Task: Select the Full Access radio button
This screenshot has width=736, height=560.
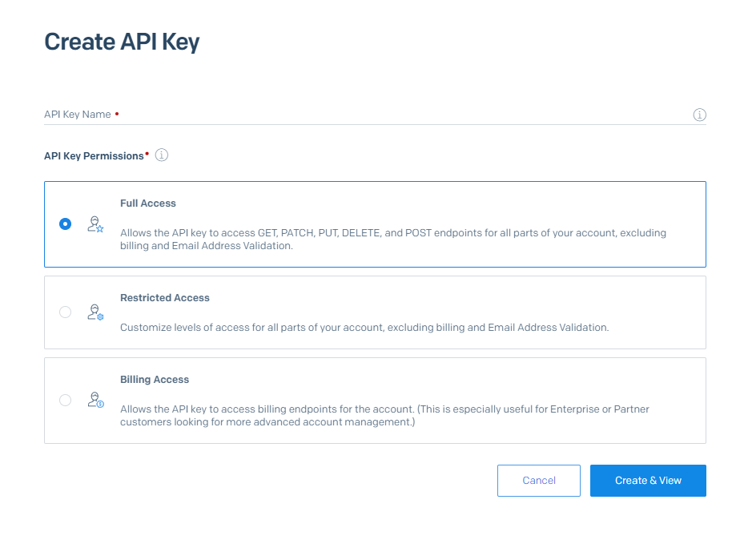Action: tap(65, 224)
